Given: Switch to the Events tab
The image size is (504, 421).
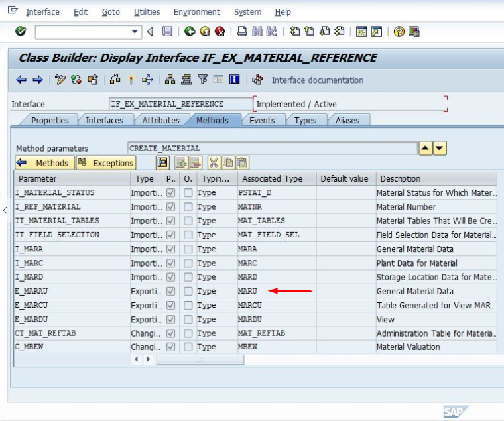Looking at the screenshot, I should [262, 120].
